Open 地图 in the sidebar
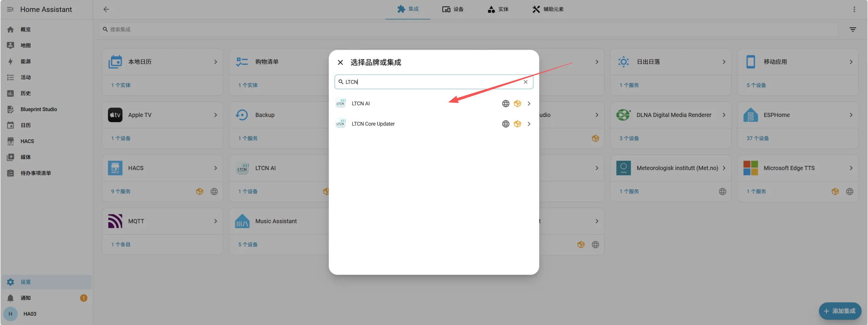Viewport: 868px width, 325px height. point(46,45)
